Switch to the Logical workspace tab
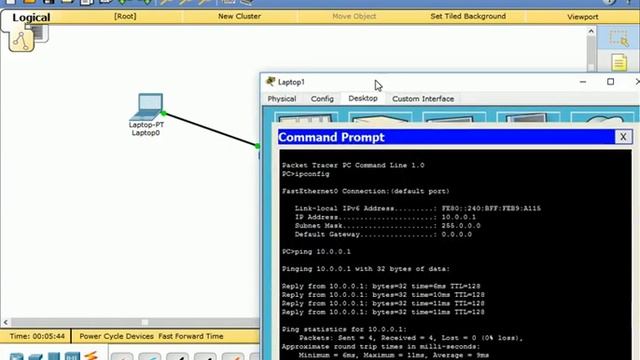 [31, 18]
